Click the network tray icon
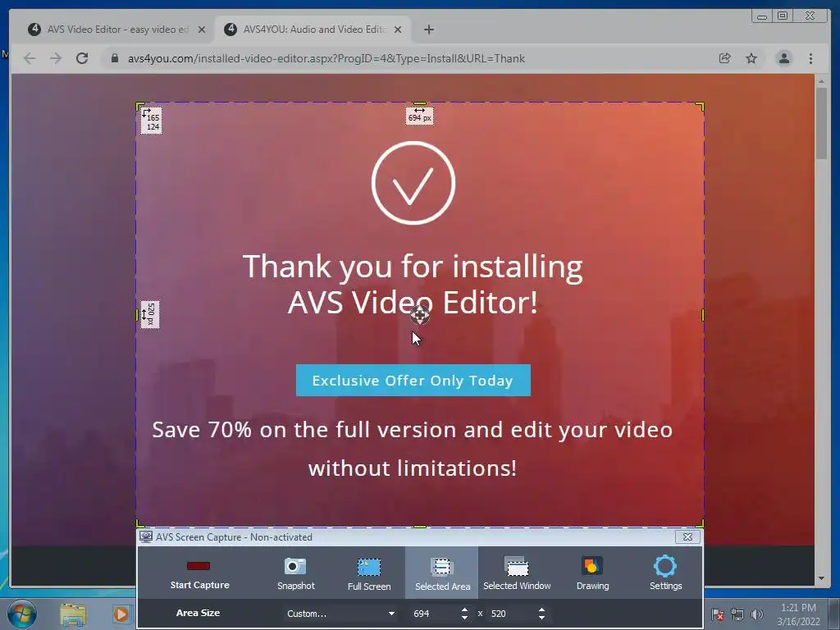The image size is (840, 630). (737, 615)
